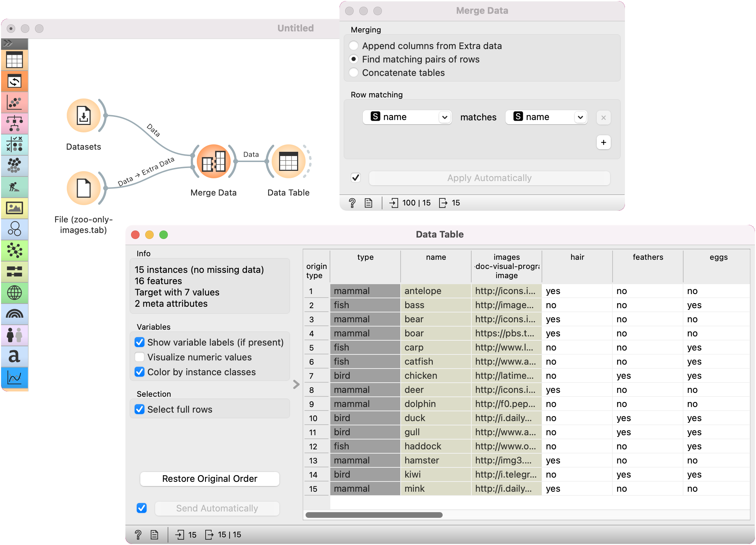
Task: Sort by the name column header
Action: [x=436, y=266]
